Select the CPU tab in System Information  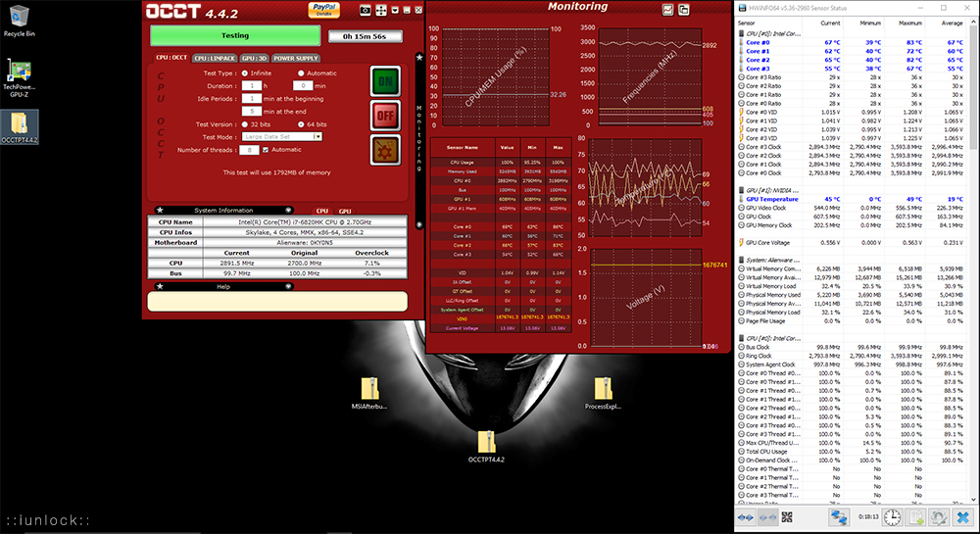tap(321, 211)
